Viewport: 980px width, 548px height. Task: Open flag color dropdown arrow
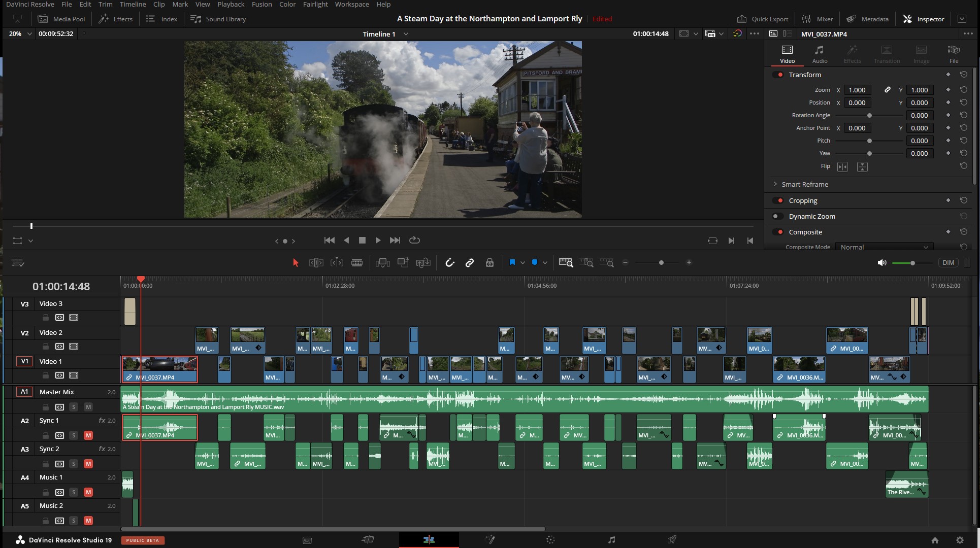tap(522, 263)
